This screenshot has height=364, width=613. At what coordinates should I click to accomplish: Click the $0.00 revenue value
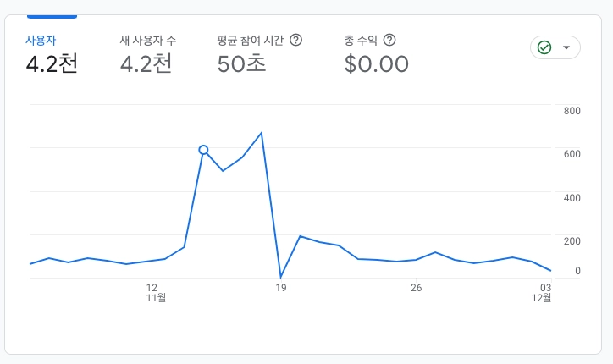(x=377, y=64)
